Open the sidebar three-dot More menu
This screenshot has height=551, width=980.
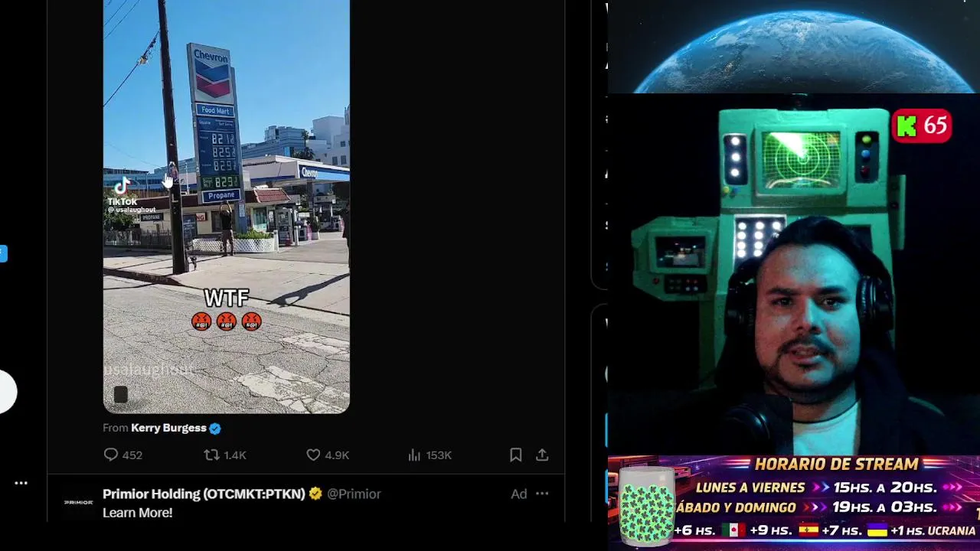coord(21,483)
